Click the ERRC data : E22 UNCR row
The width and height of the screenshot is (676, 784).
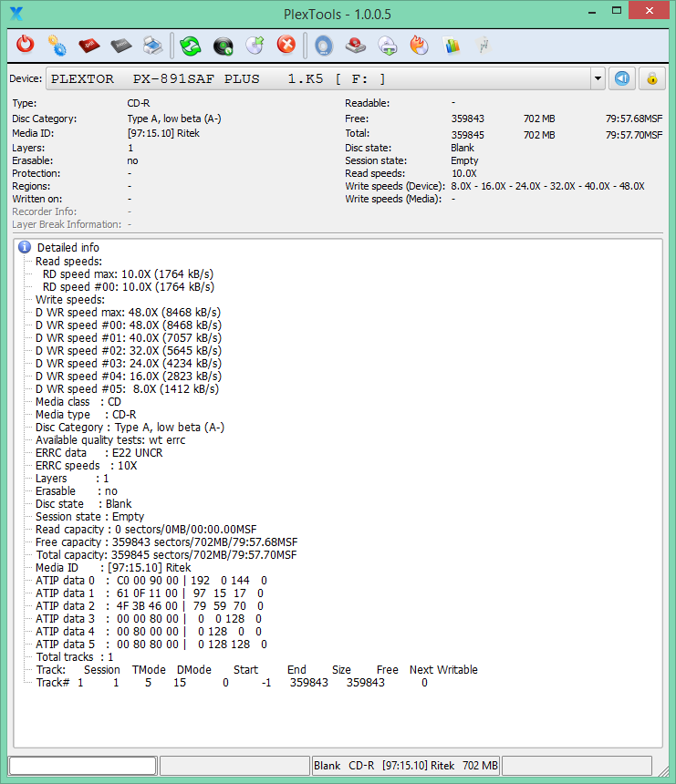pyautogui.click(x=99, y=453)
